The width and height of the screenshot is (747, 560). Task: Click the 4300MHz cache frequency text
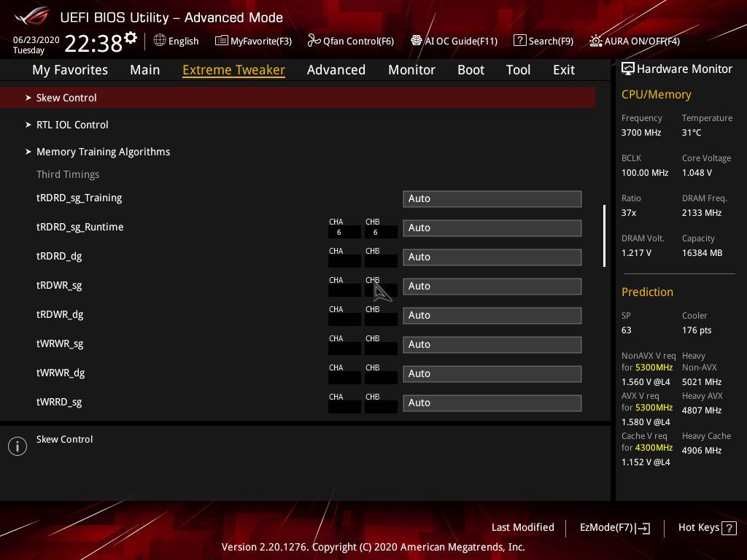pos(654,448)
